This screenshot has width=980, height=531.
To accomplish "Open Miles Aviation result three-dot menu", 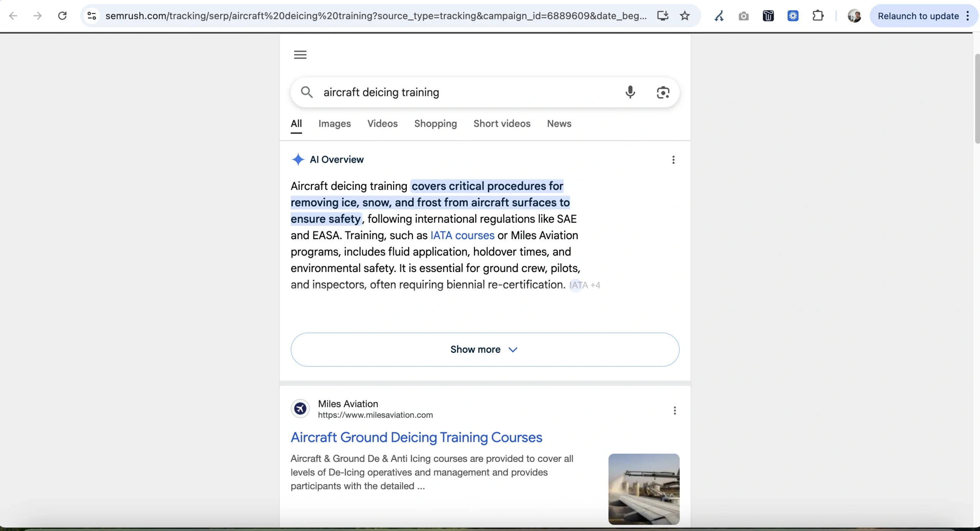I will click(675, 410).
